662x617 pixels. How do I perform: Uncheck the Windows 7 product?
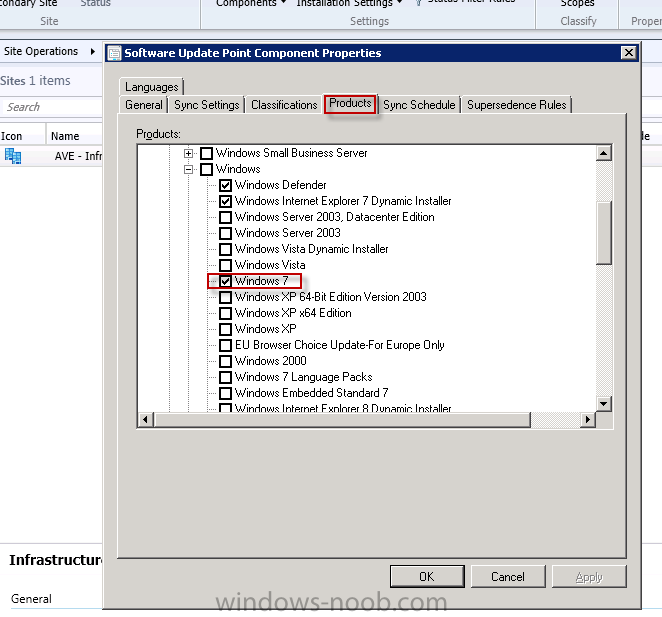(x=225, y=281)
